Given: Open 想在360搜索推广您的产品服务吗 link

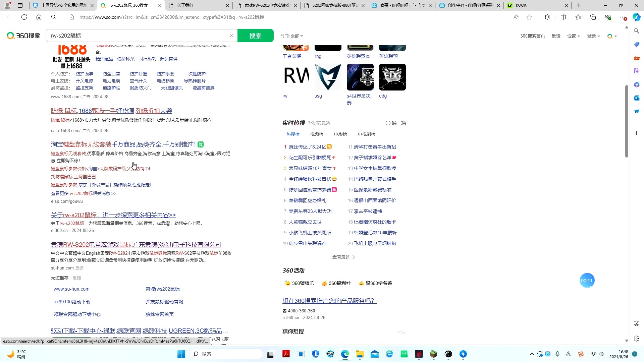Looking at the screenshot, I should pos(330,301).
